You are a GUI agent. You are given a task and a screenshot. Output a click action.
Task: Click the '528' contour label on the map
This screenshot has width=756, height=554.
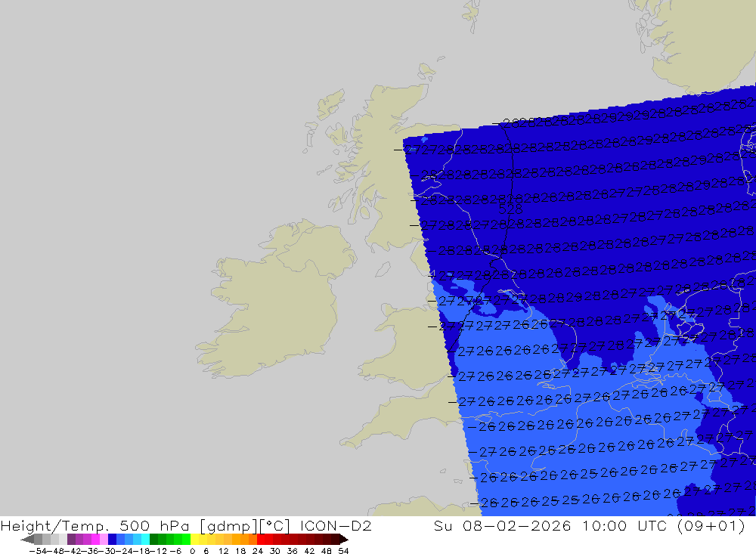click(510, 209)
